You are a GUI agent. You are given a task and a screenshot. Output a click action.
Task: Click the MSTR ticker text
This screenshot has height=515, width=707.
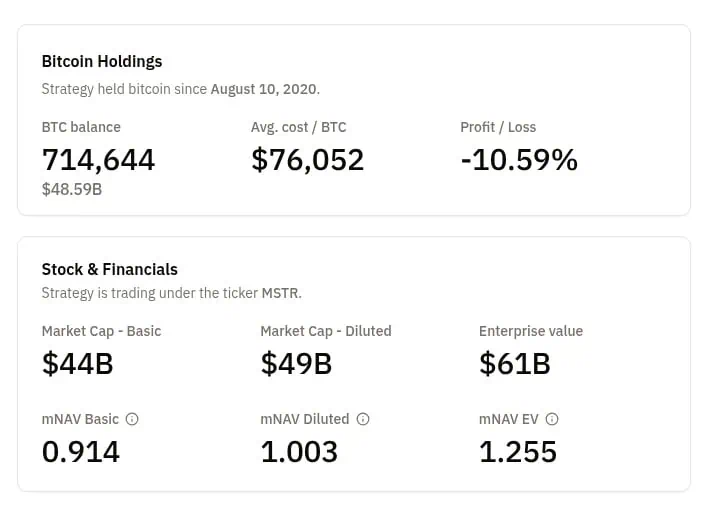tap(279, 294)
